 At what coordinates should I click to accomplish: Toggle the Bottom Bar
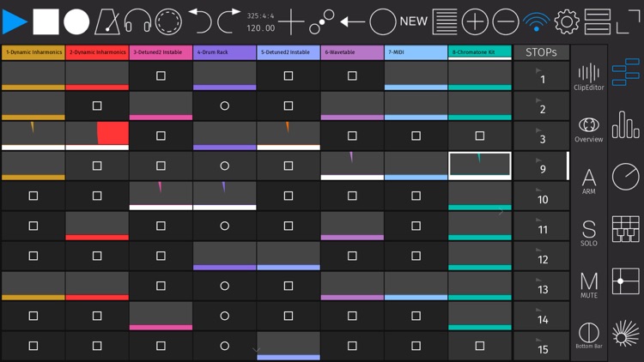click(x=589, y=335)
